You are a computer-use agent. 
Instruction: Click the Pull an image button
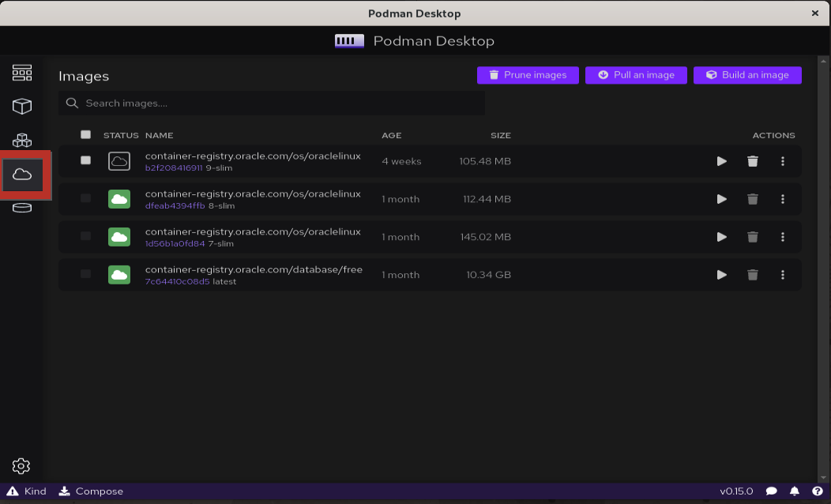636,75
